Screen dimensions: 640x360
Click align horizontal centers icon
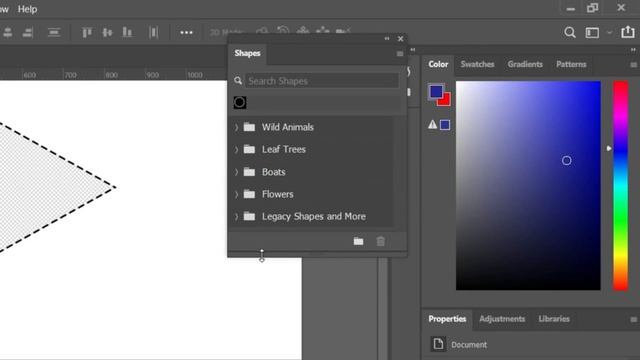[x=7, y=32]
